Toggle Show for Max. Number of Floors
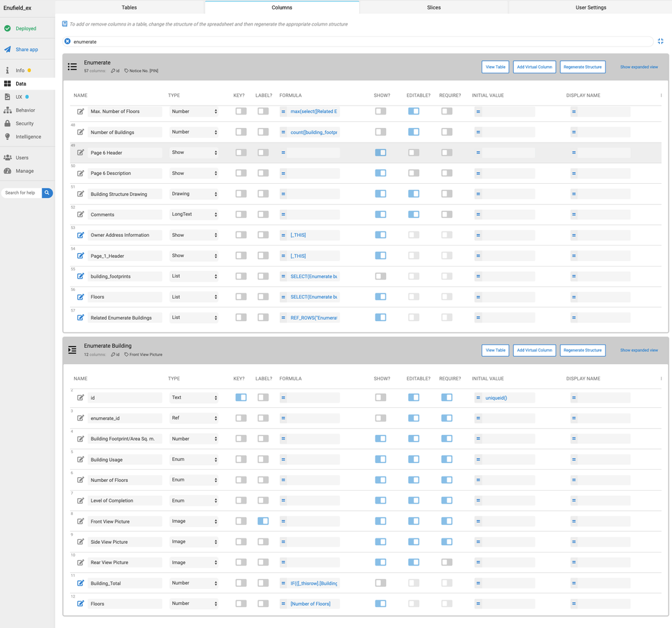Screen dimensions: 672x628 coord(381,111)
